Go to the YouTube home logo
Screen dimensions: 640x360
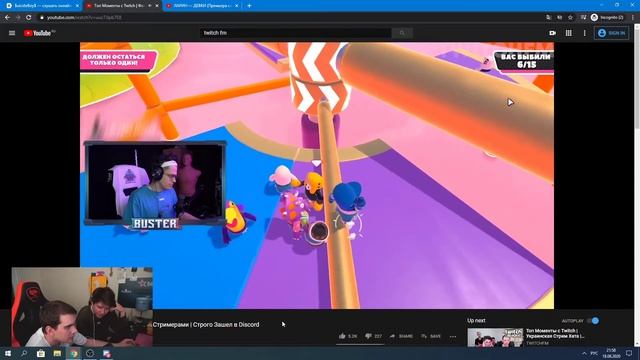(39, 33)
